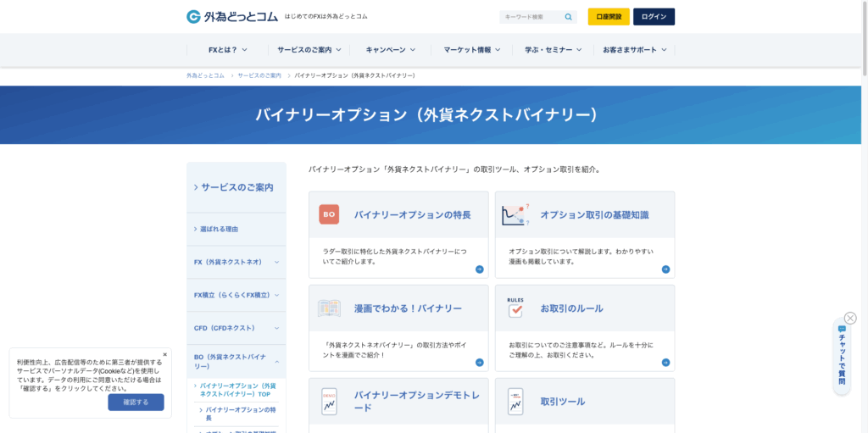Click the 確認する cookie consent button
This screenshot has width=868, height=433.
pyautogui.click(x=136, y=402)
